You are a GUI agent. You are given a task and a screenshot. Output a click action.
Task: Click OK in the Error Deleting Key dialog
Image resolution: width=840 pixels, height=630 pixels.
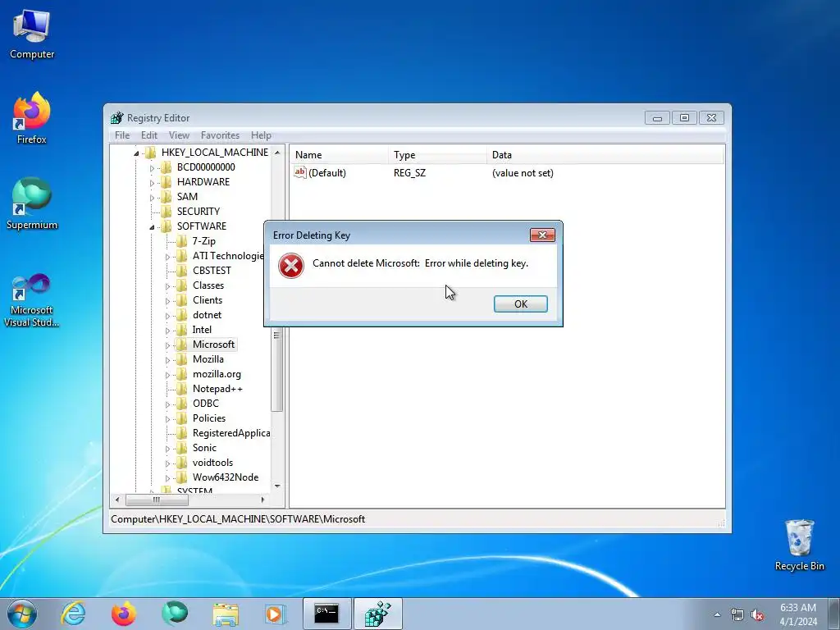(520, 304)
